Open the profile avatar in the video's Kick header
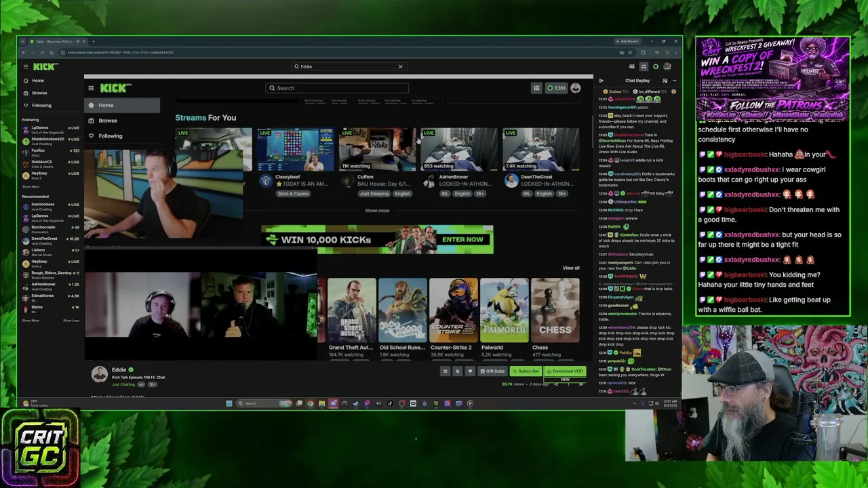Screen dimensions: 868x488 (x=576, y=88)
